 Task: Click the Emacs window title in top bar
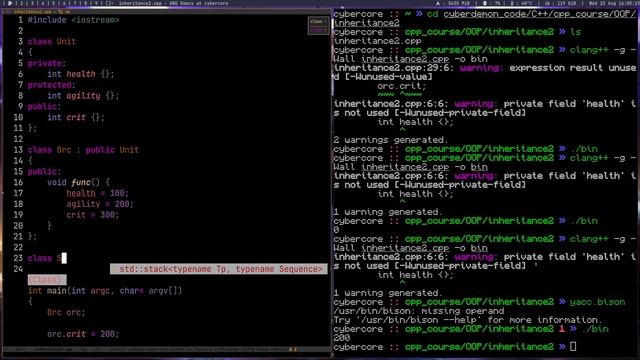coord(174,3)
